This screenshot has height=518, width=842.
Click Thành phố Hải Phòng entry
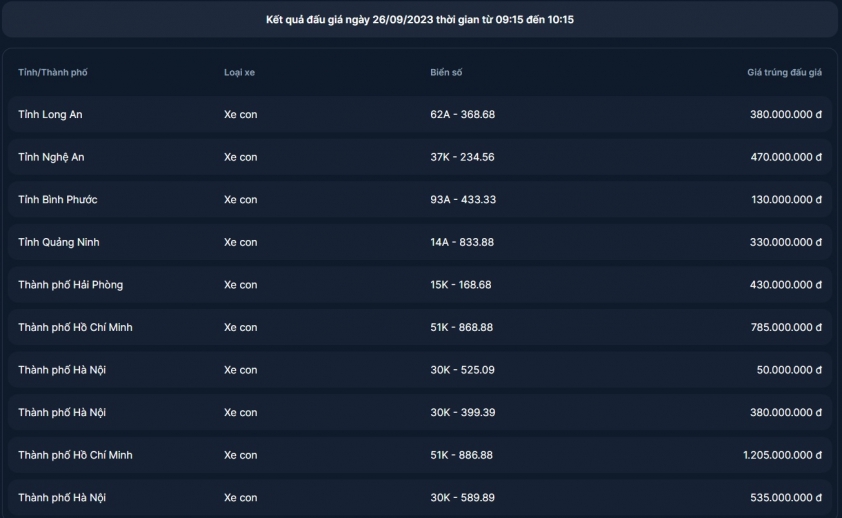70,285
